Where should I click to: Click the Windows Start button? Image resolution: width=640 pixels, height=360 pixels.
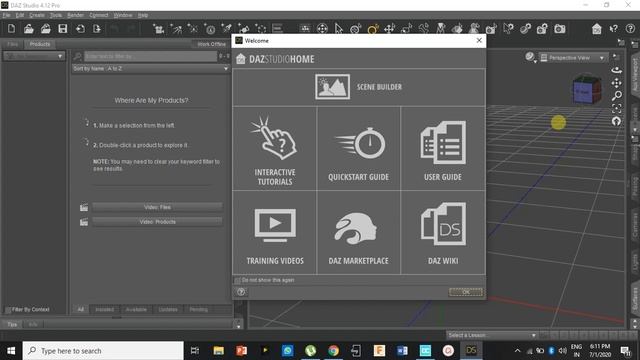coord(11,351)
